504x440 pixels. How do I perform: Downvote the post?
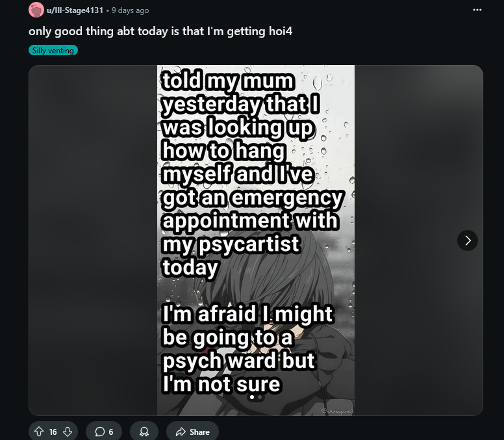tap(68, 432)
